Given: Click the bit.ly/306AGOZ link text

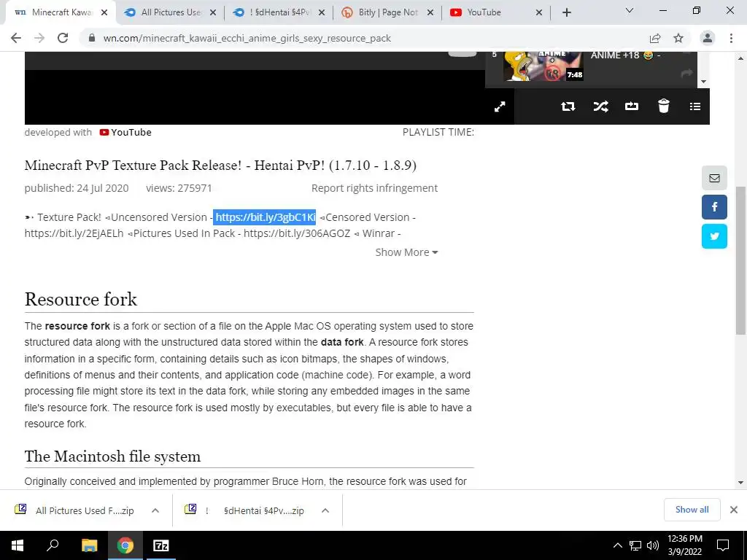Looking at the screenshot, I should (297, 233).
